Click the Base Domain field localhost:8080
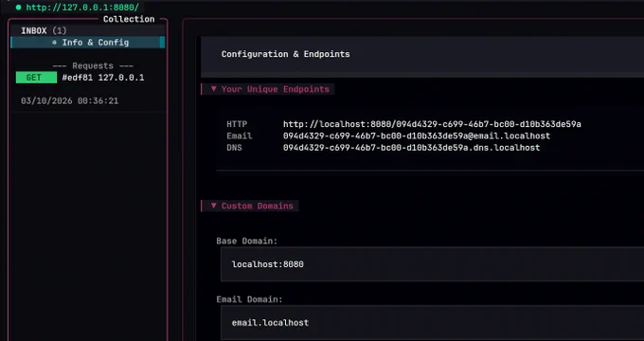Viewport: 644px width, 341px height. 432,264
